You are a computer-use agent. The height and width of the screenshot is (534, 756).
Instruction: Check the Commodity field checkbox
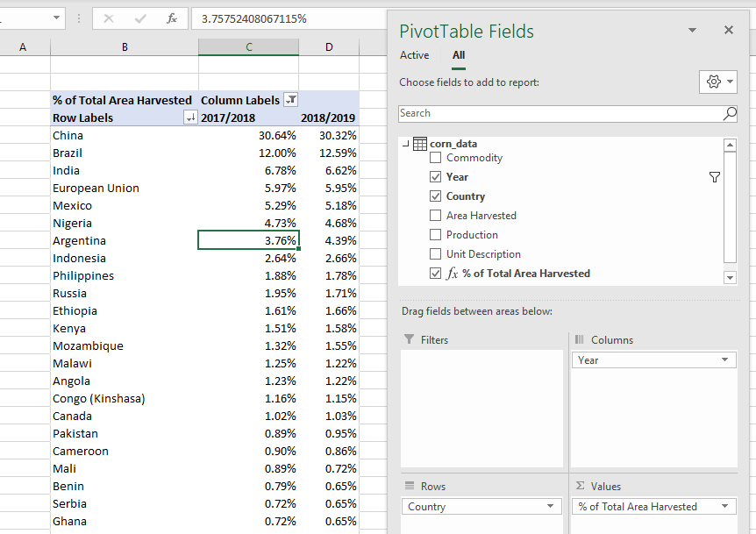point(436,158)
